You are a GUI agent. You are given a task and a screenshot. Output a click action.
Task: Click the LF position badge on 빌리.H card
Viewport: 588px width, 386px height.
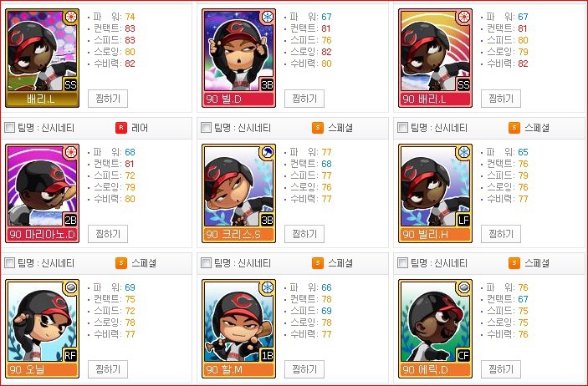tap(463, 220)
